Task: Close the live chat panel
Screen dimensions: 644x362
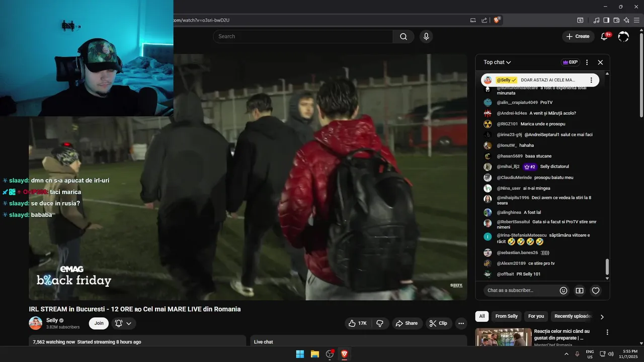Action: (x=600, y=62)
